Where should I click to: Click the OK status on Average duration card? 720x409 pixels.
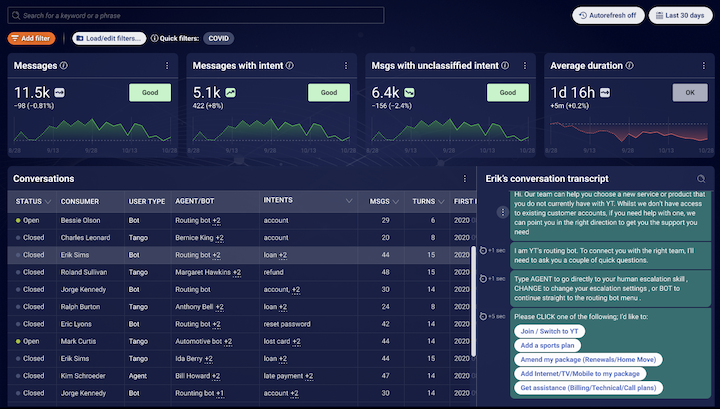[690, 92]
